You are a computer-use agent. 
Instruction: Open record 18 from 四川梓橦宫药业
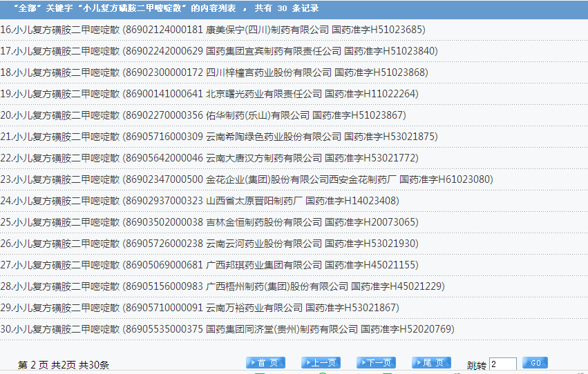point(214,72)
